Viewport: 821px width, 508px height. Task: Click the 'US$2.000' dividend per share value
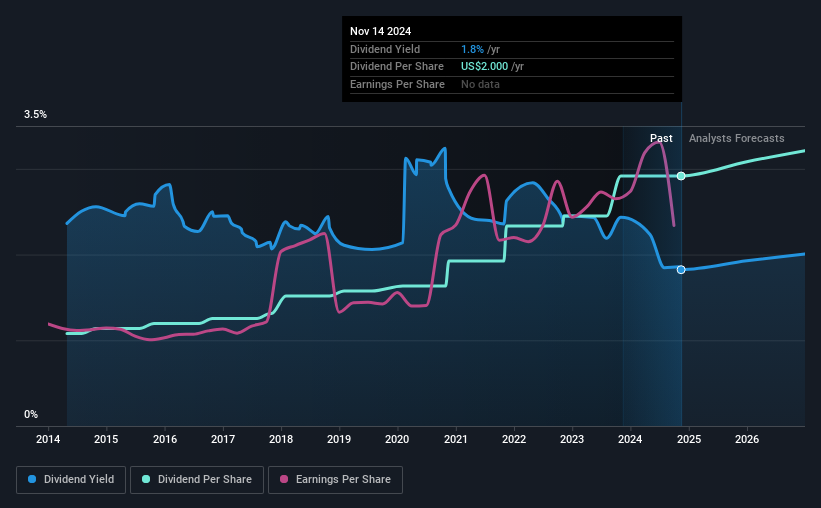tap(484, 67)
